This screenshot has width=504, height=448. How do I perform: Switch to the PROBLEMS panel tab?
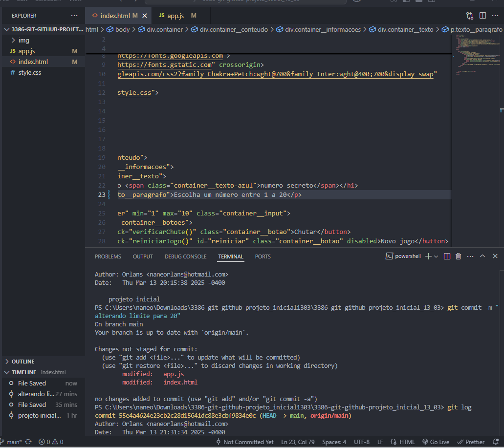108,256
